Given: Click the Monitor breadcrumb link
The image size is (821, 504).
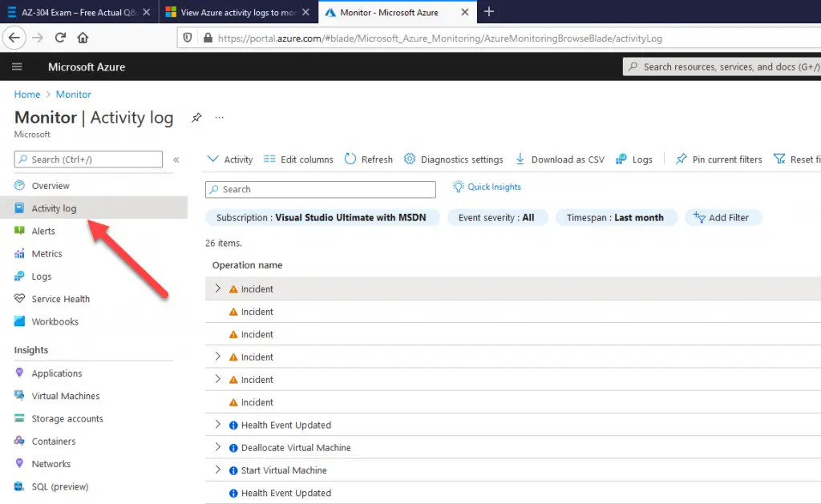Looking at the screenshot, I should coord(73,95).
